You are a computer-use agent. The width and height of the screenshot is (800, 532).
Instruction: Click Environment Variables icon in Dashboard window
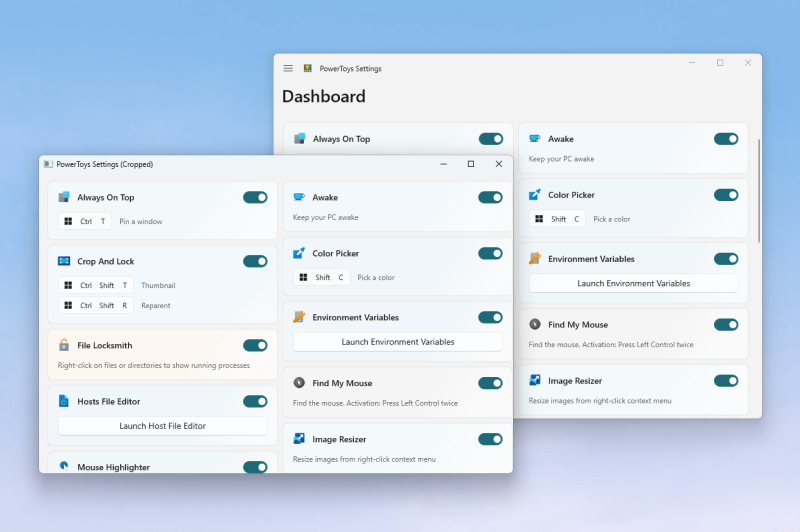pos(535,258)
